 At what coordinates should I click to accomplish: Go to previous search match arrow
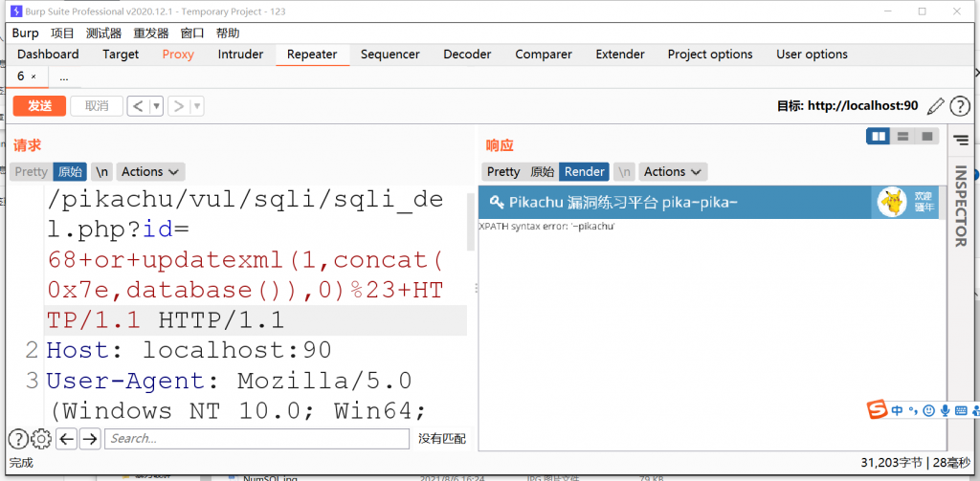(x=66, y=439)
